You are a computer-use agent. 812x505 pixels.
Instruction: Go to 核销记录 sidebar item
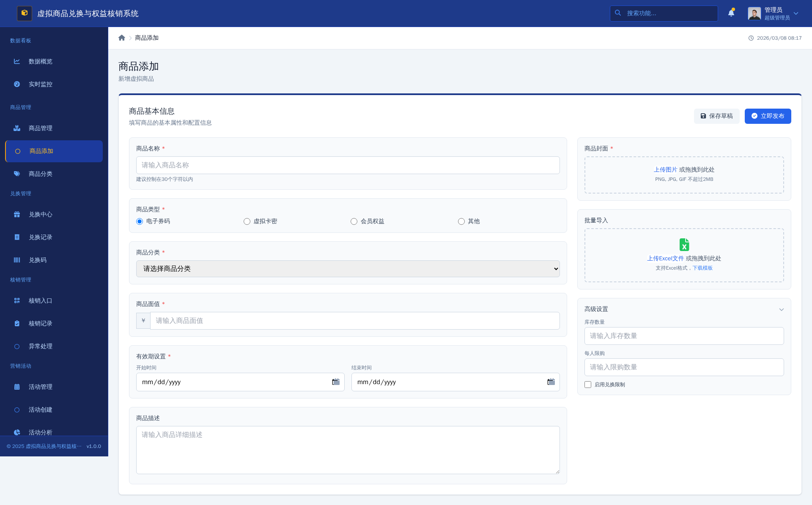[41, 323]
